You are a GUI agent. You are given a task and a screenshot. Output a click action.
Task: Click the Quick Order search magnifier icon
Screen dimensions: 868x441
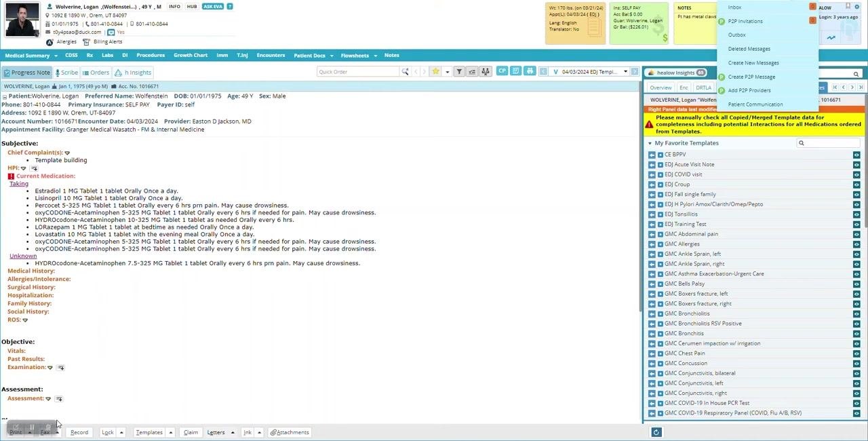pos(405,72)
